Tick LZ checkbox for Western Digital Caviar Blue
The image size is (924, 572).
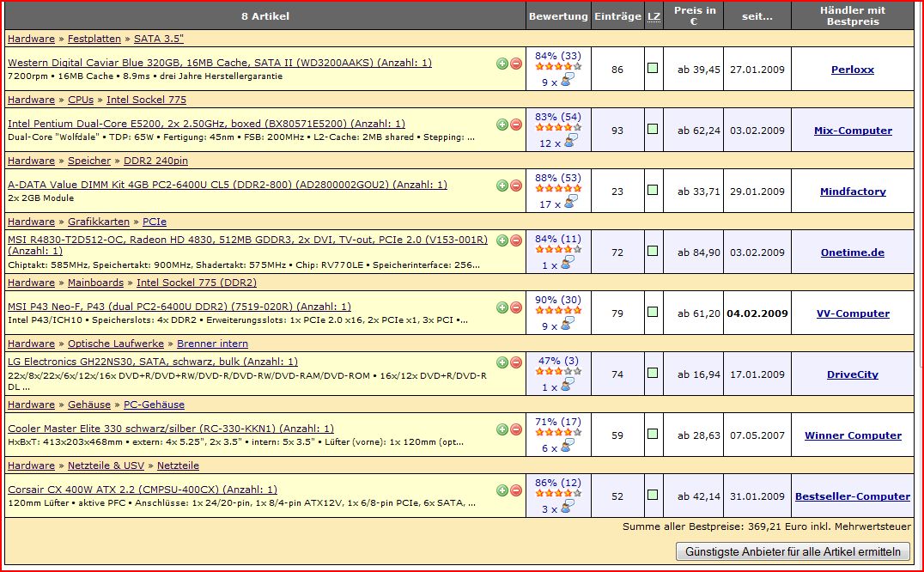click(653, 68)
